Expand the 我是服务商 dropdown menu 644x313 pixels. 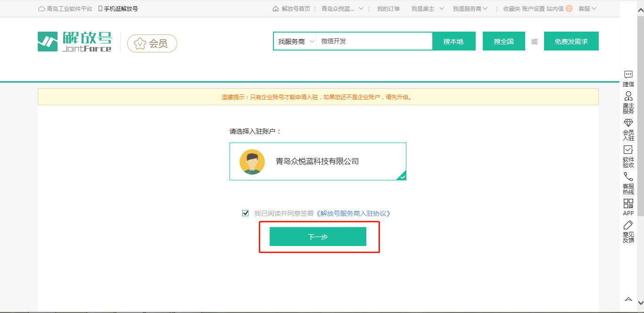470,8
